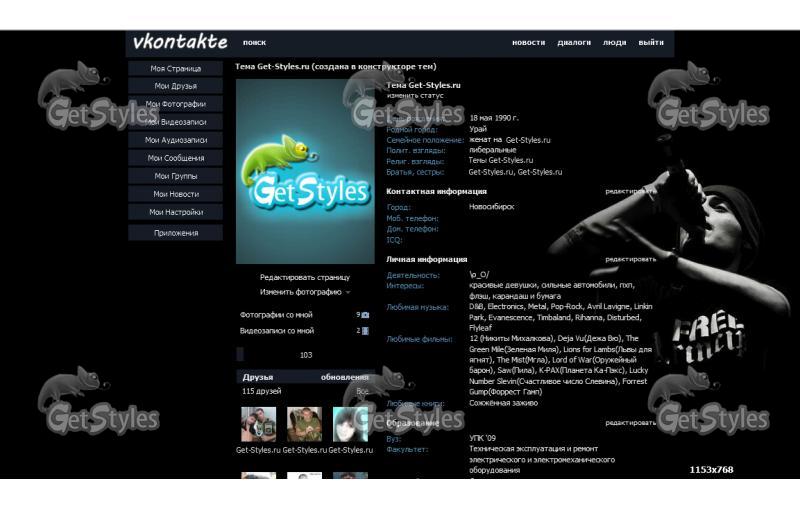Image resolution: width=800 pixels, height=509 pixels.
Task: Click the Изменить фотографию link
Action: point(301,292)
